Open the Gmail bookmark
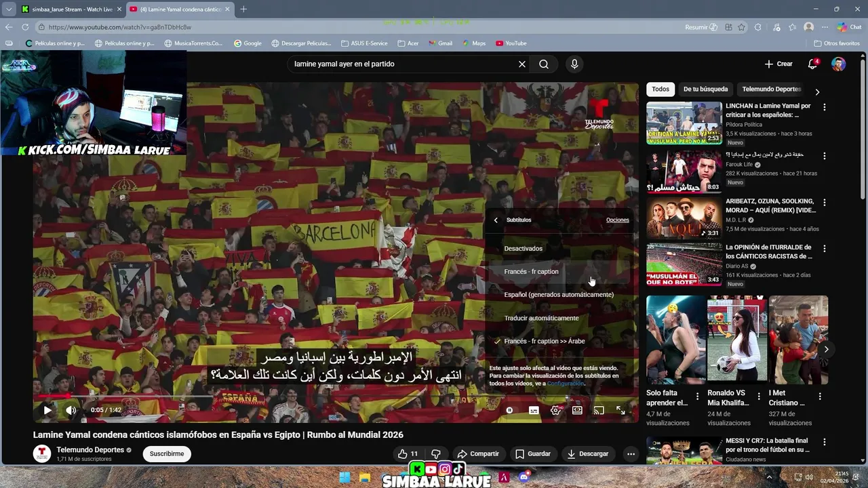The image size is (868, 488). tap(439, 43)
